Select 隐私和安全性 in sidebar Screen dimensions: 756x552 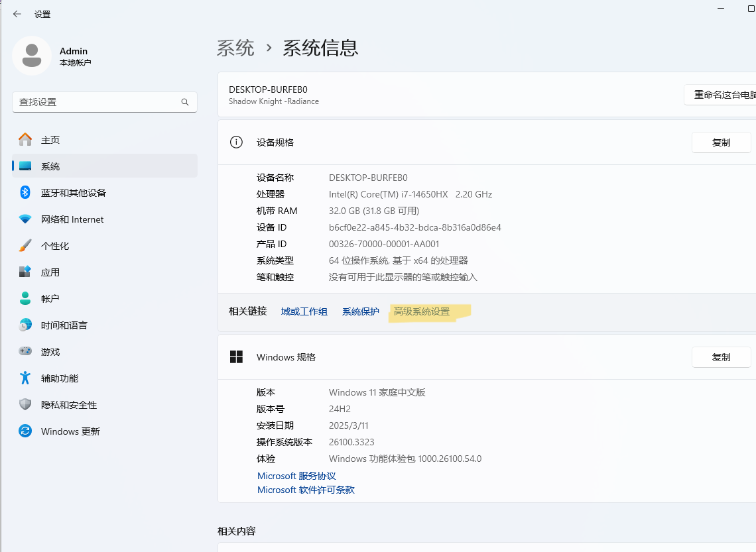point(105,405)
